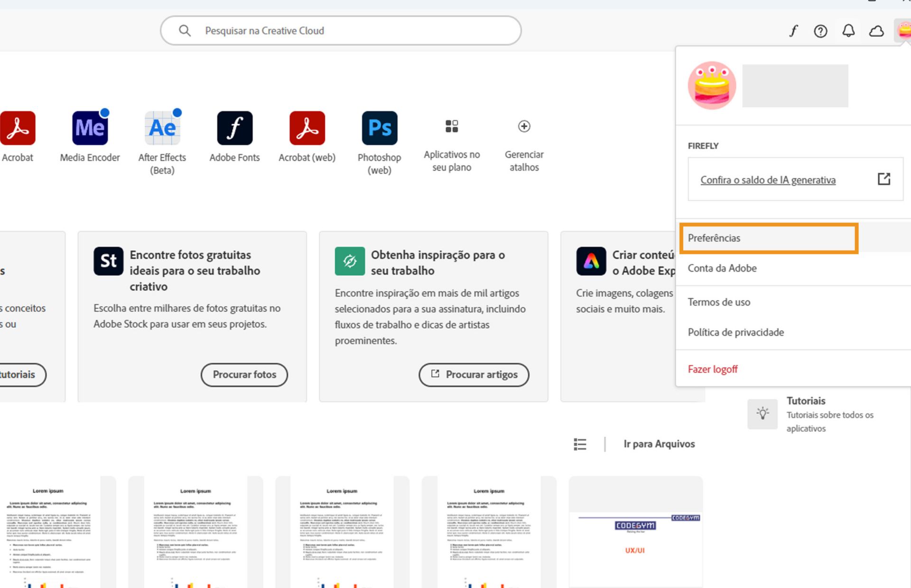This screenshot has width=911, height=588.
Task: Open Photoshop (web)
Action: coord(379,127)
